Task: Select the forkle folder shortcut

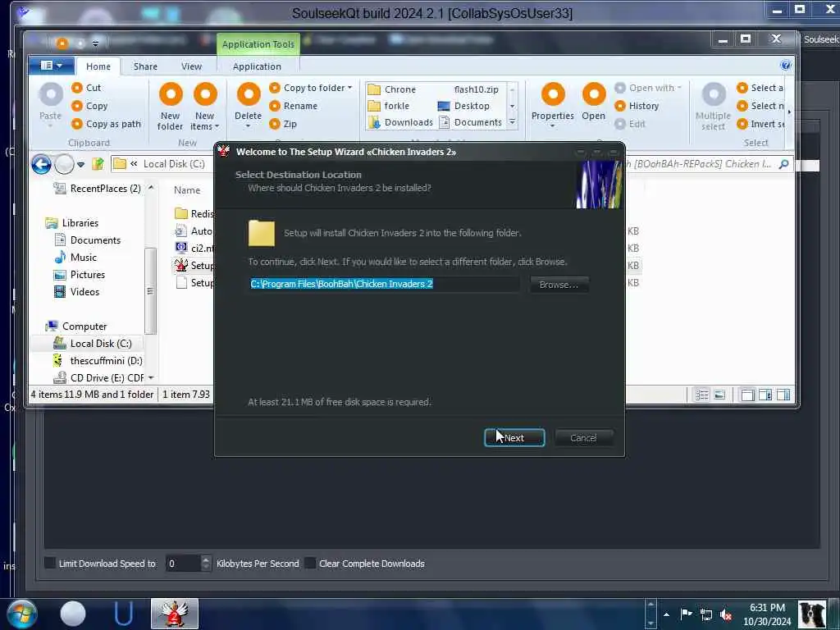Action: (x=389, y=106)
